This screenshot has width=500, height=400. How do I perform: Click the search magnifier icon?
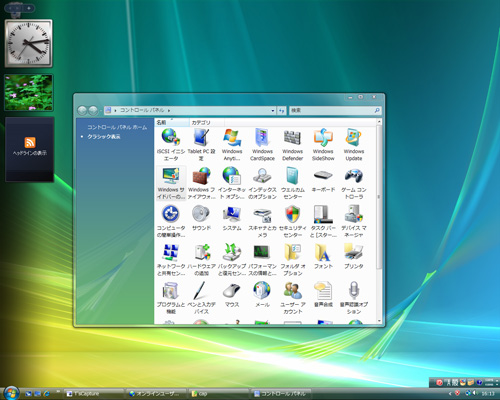[x=377, y=110]
